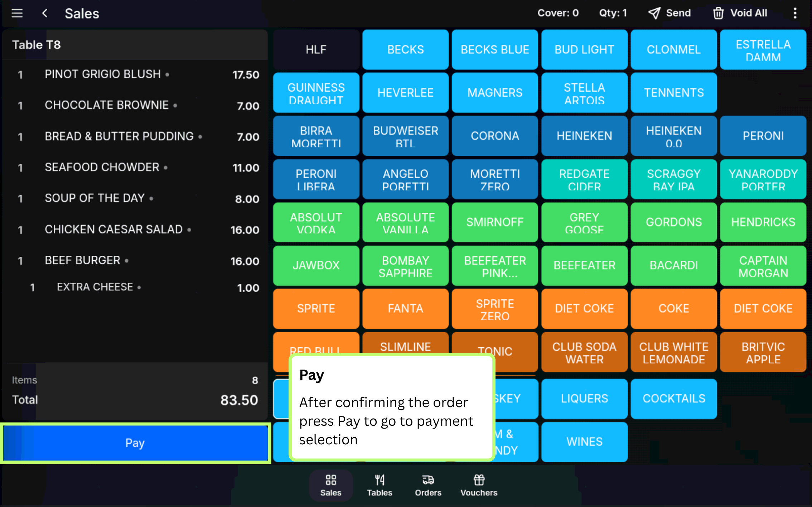This screenshot has height=507, width=812.
Task: Select the BEEF BURGER order line
Action: (x=135, y=261)
